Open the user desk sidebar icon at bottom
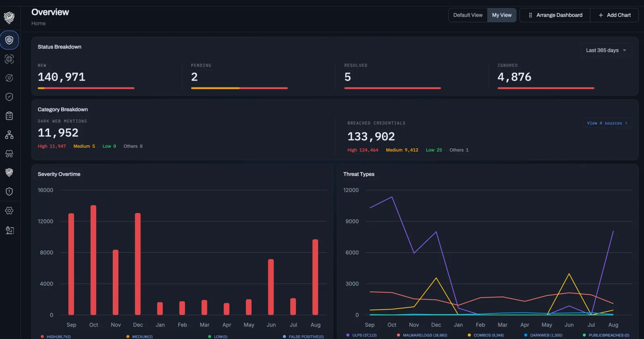 (x=9, y=230)
